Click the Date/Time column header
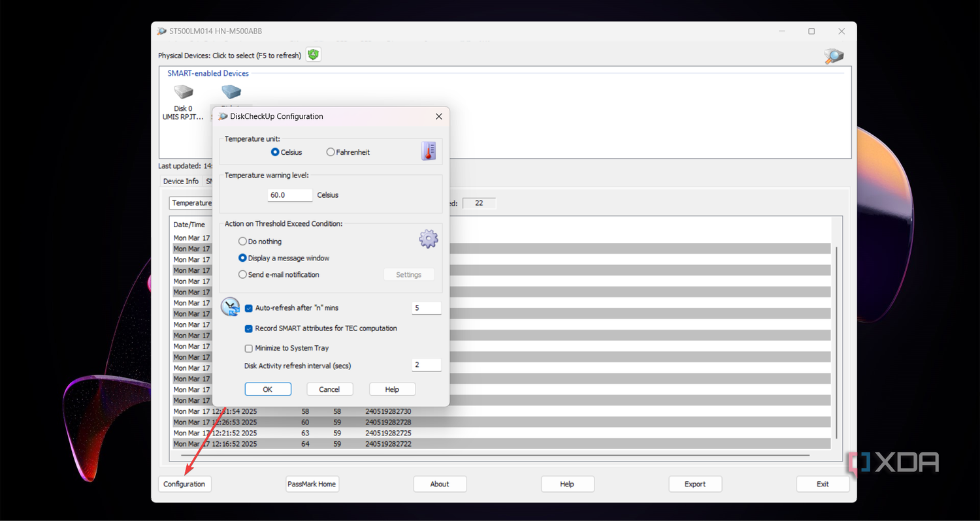The image size is (980, 521). 189,225
